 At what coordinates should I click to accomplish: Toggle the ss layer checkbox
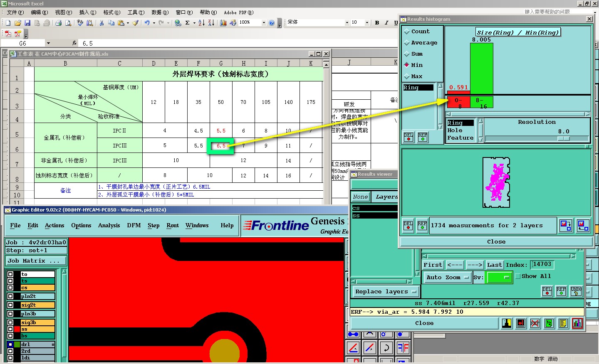tap(10, 329)
